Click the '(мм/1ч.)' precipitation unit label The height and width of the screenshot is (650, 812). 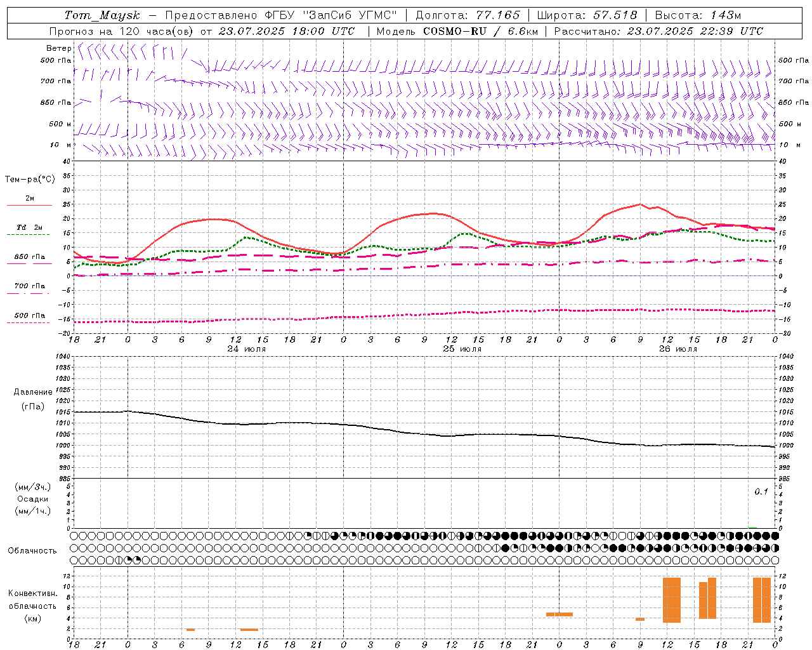(33, 511)
